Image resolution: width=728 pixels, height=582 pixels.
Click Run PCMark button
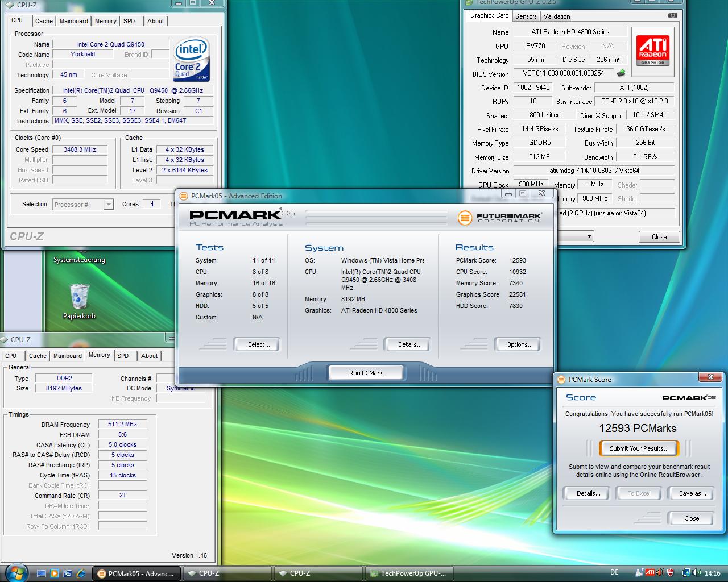click(x=366, y=373)
